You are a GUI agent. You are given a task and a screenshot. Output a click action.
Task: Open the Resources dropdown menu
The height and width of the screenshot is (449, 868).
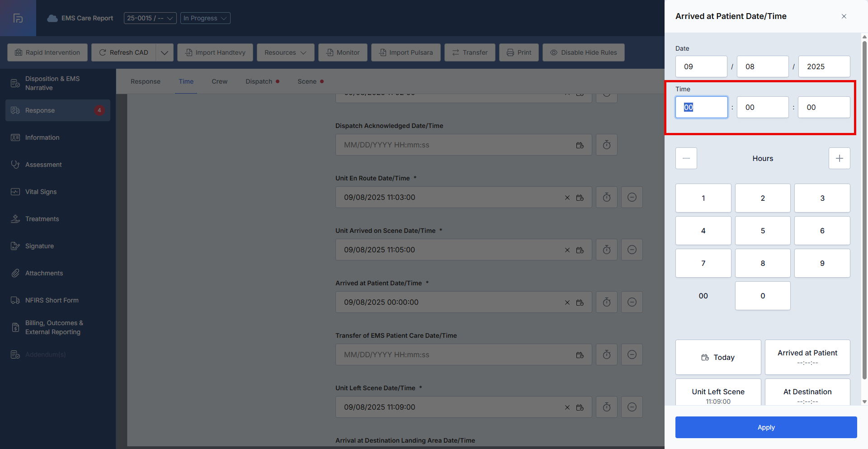tap(285, 52)
